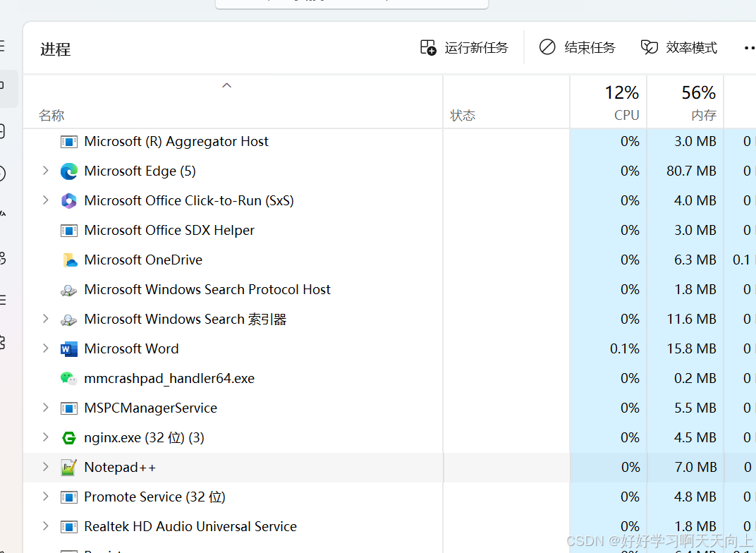Click the Notepad++ process icon
Screen dimensions: 756x553
[69, 467]
